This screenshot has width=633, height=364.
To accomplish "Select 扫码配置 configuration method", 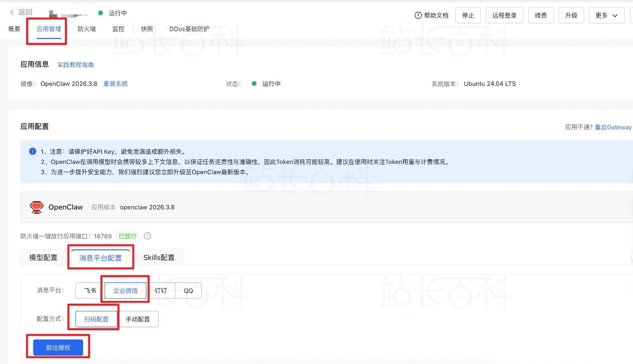I will [x=97, y=319].
